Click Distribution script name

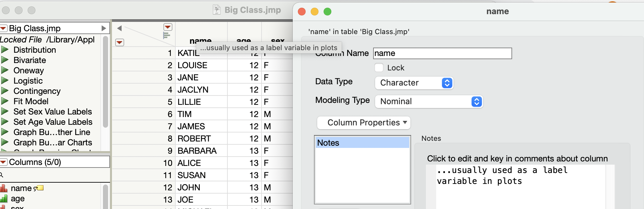click(x=35, y=50)
